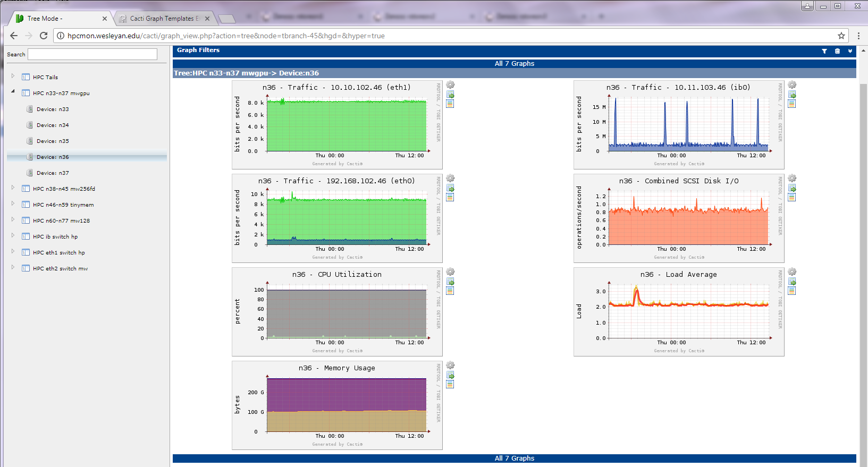868x467 pixels.
Task: Click the n36 Memory Usage graph
Action: [x=337, y=405]
